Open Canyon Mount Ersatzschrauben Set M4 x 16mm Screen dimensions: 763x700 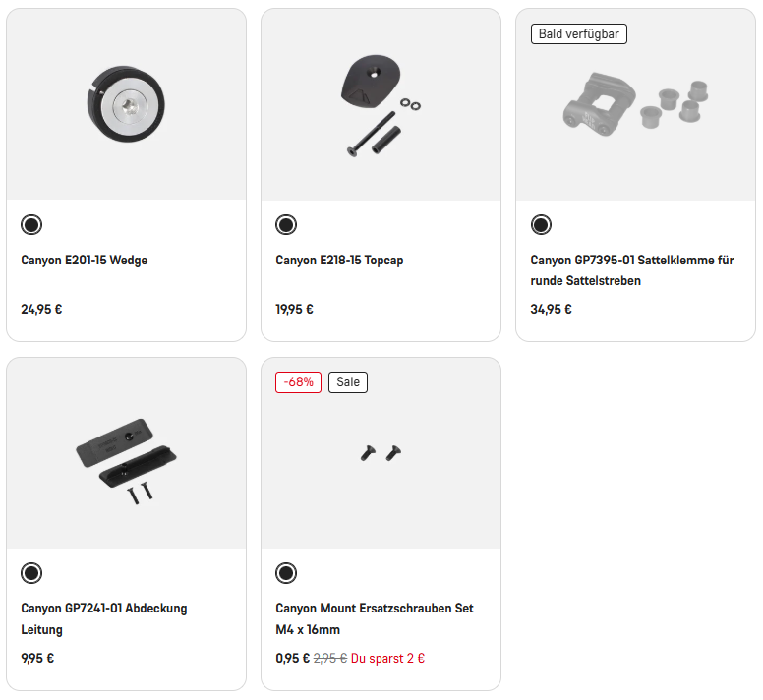(x=375, y=618)
